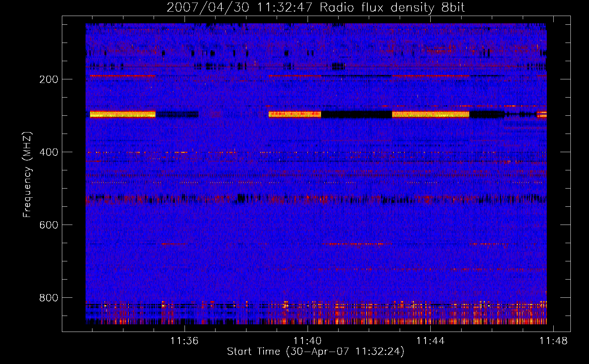This screenshot has height=364, width=589.
Task: Click the first bright yellow burst near 300 MHz
Action: coord(123,115)
